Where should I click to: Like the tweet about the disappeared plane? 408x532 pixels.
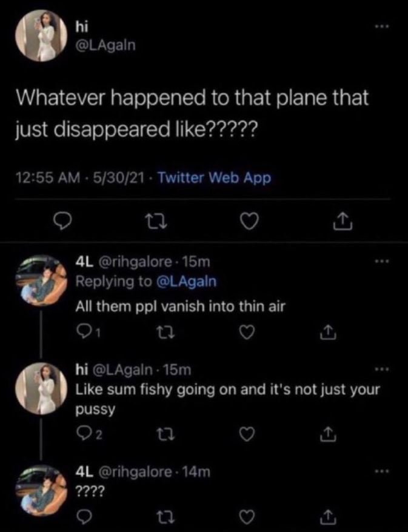250,223
